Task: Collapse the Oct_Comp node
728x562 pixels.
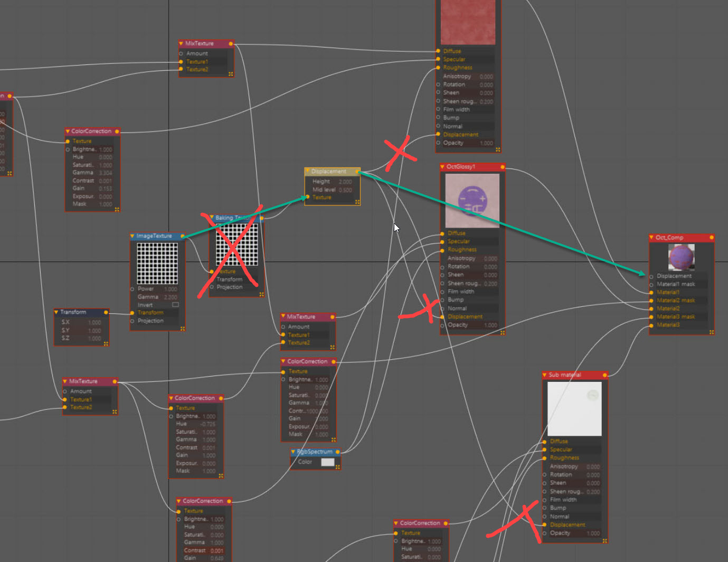Action: tap(651, 238)
